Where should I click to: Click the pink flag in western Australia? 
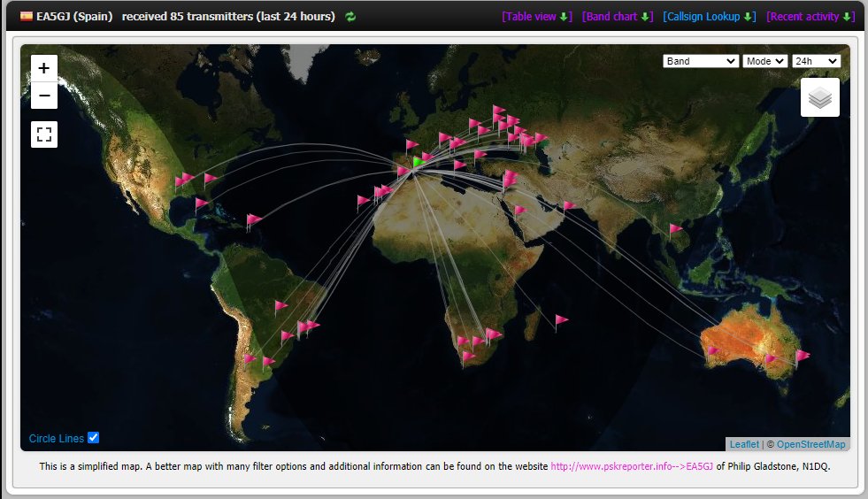pyautogui.click(x=713, y=351)
